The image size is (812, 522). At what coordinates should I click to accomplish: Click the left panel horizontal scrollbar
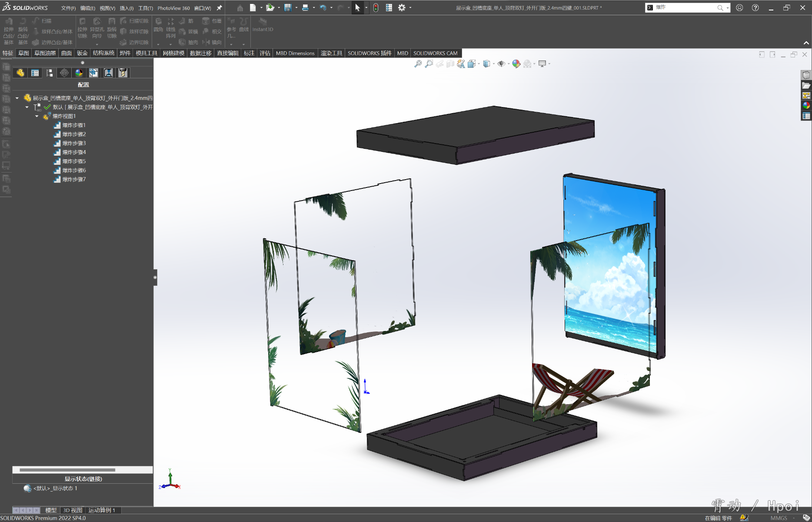pyautogui.click(x=67, y=470)
